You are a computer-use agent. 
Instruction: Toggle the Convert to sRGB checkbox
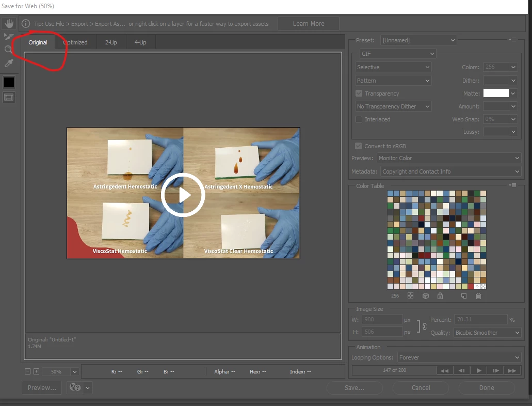click(358, 146)
